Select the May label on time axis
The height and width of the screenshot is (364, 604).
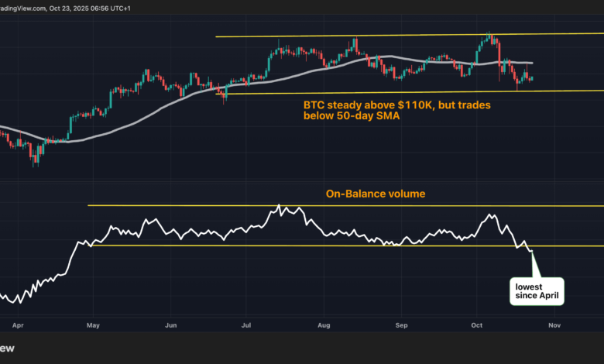[x=93, y=326]
